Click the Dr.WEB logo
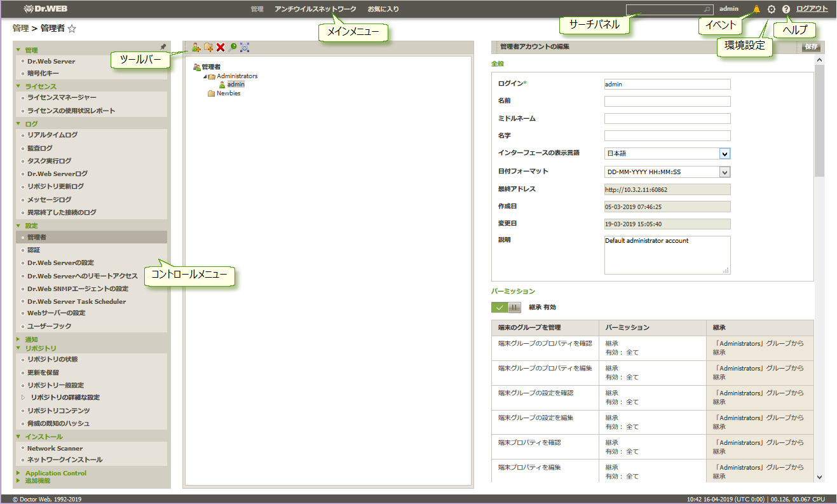Screen dimensions: 837x504 tap(47, 9)
